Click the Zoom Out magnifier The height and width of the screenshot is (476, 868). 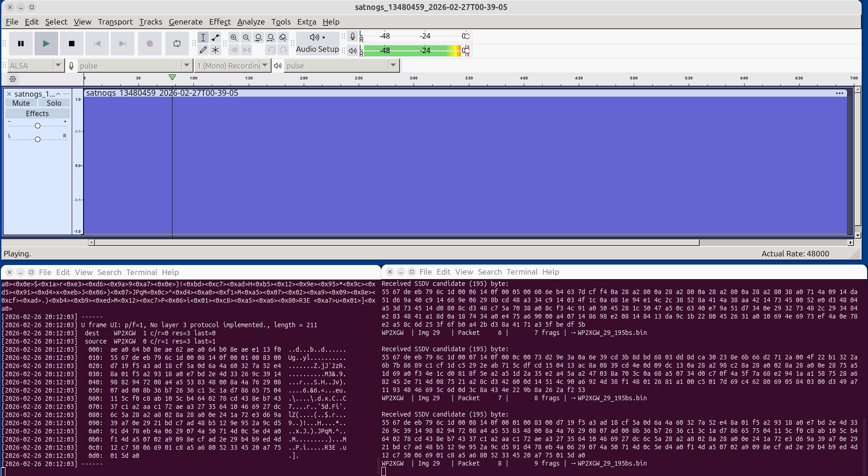pos(246,38)
